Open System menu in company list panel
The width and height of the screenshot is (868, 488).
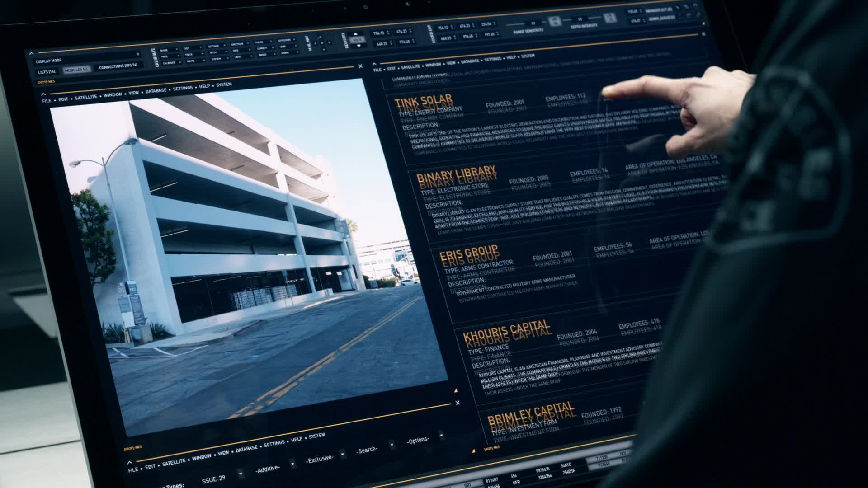pyautogui.click(x=528, y=56)
